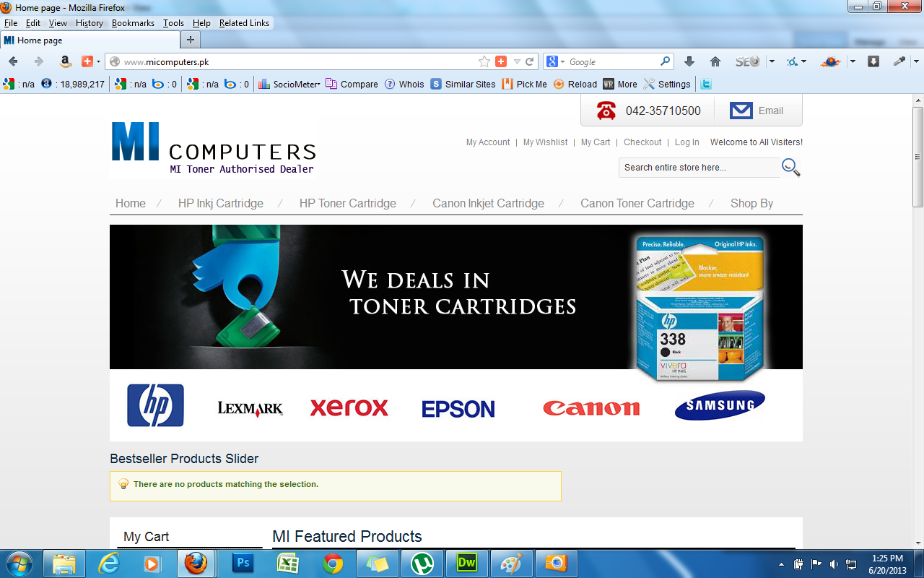Expand the fireball addon dropdown arrow
This screenshot has width=924, height=578.
point(853,61)
